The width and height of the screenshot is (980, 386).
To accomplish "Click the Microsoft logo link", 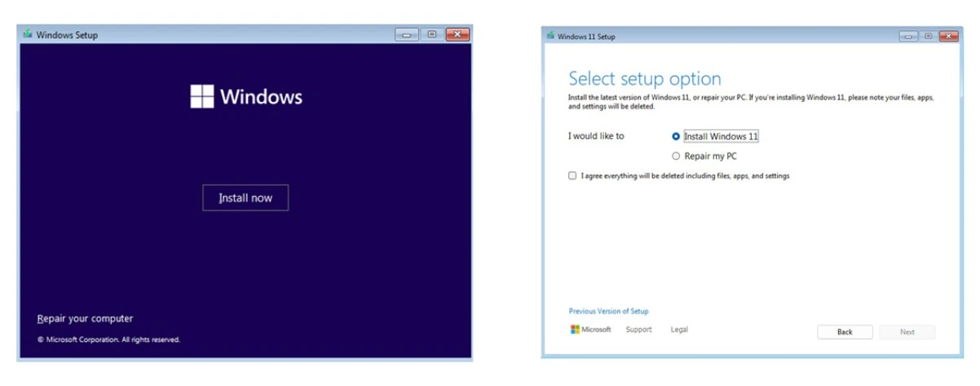I will tap(590, 330).
